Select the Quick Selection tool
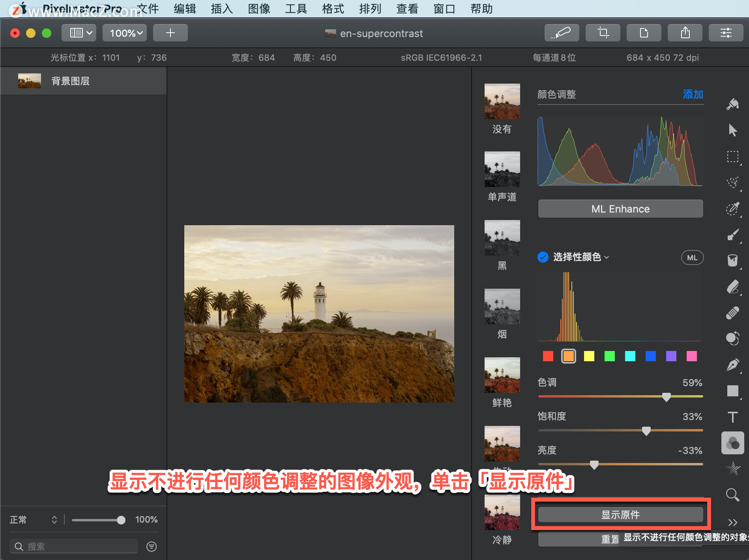This screenshot has height=560, width=749. coord(733,182)
